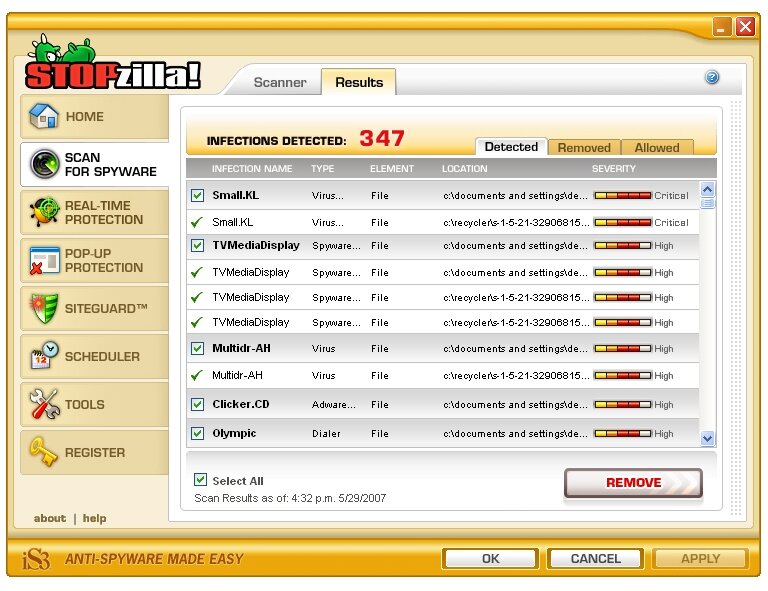768x591 pixels.
Task: Open REAL-TIME PROTECTION sidebar label
Action: click(x=104, y=213)
